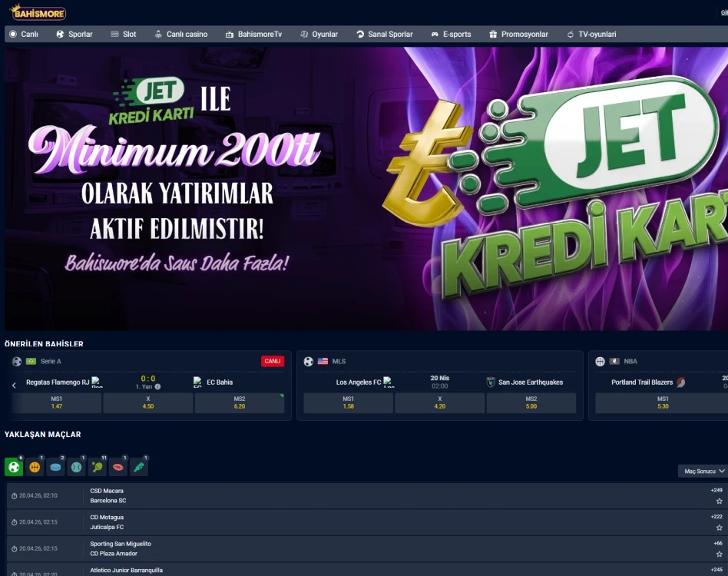
Task: Click Juticalpa FC team name
Action: [107, 527]
